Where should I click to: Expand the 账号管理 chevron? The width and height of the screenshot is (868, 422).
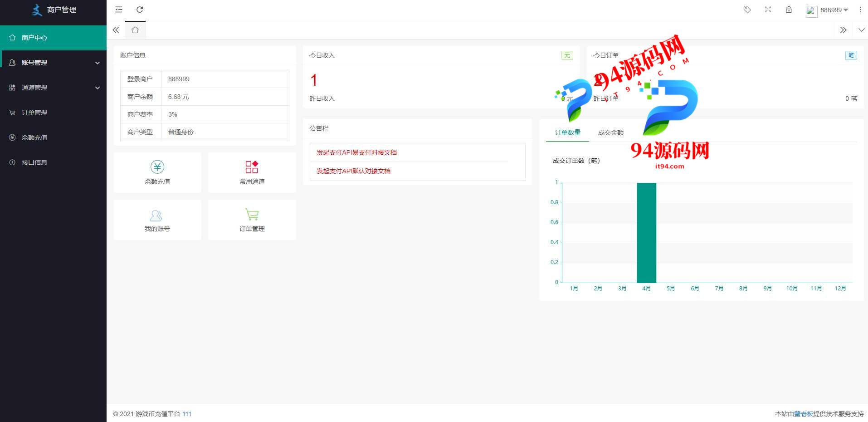(x=98, y=63)
